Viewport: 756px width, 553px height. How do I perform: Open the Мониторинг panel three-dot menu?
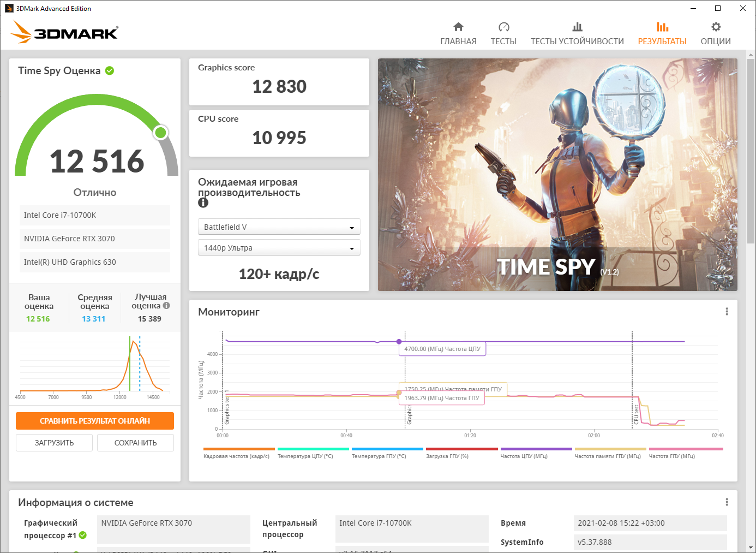727,311
